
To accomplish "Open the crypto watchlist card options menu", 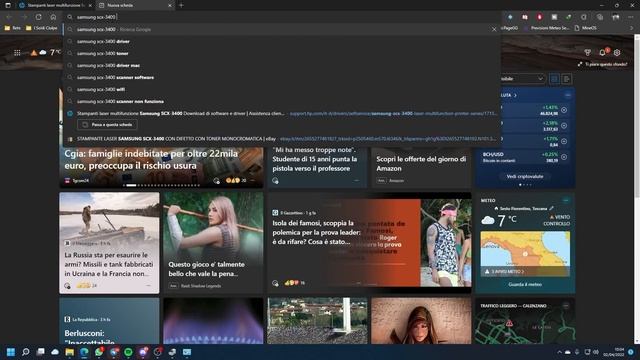I will click(x=568, y=95).
